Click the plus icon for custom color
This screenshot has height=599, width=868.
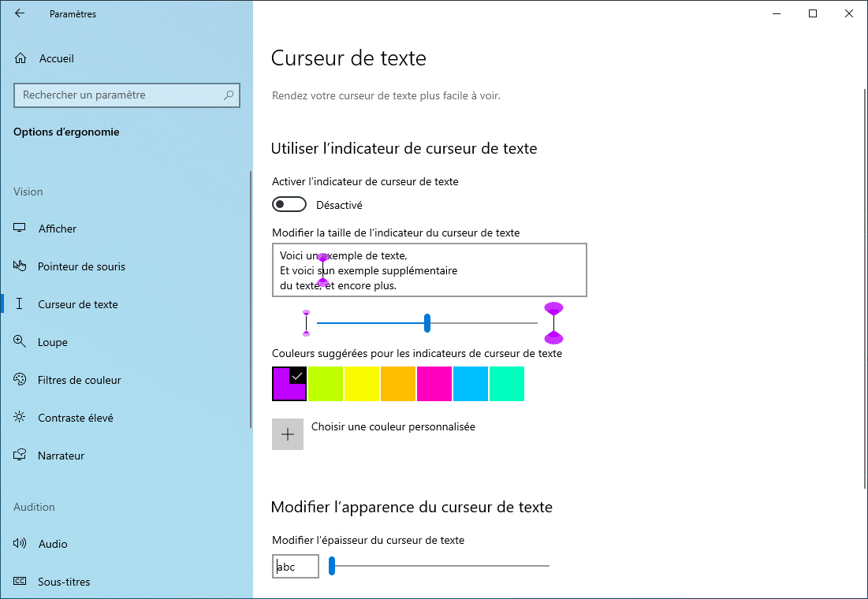288,434
